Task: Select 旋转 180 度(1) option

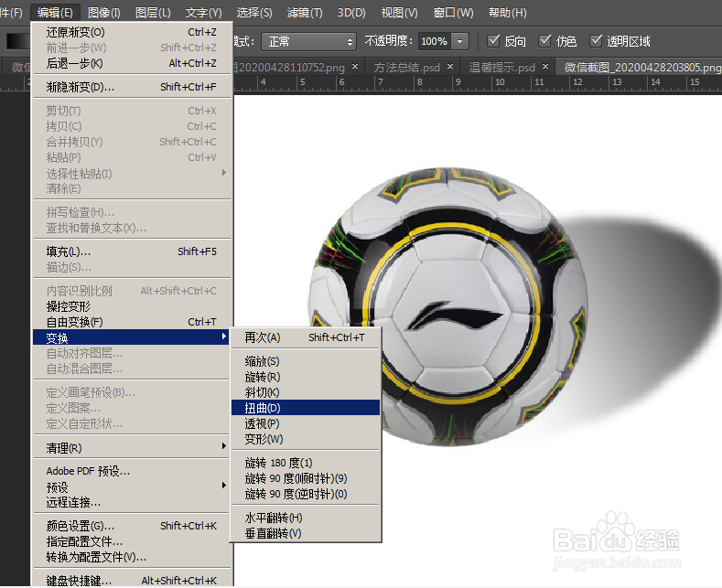Action: coord(306,463)
